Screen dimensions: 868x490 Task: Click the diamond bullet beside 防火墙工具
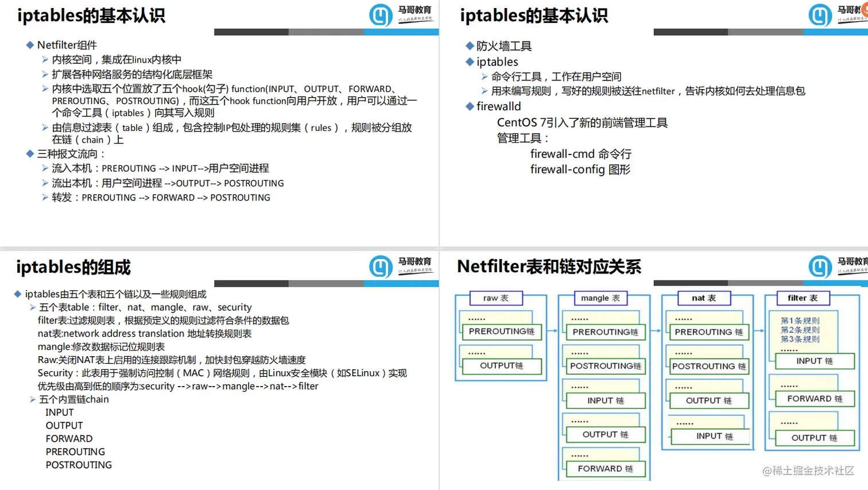coord(470,46)
